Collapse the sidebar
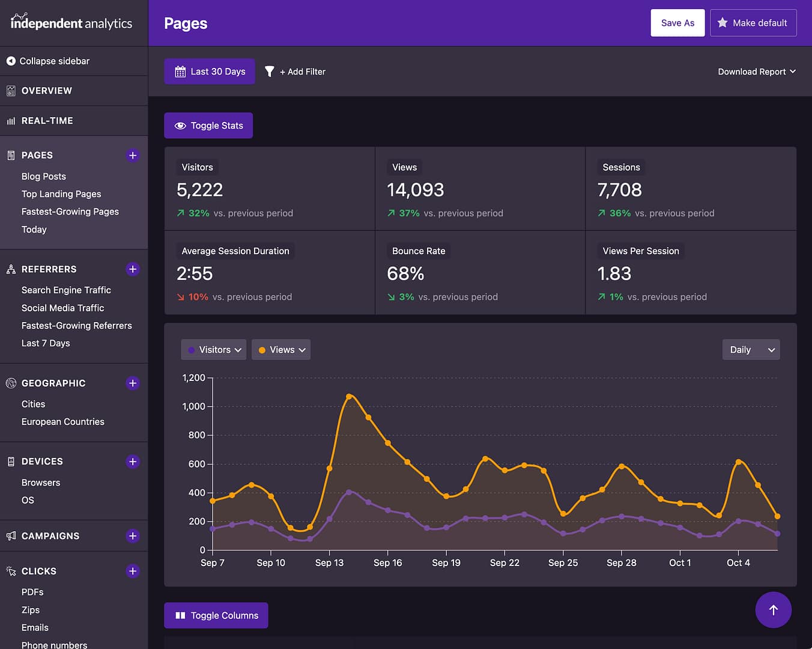This screenshot has width=812, height=649. (48, 61)
